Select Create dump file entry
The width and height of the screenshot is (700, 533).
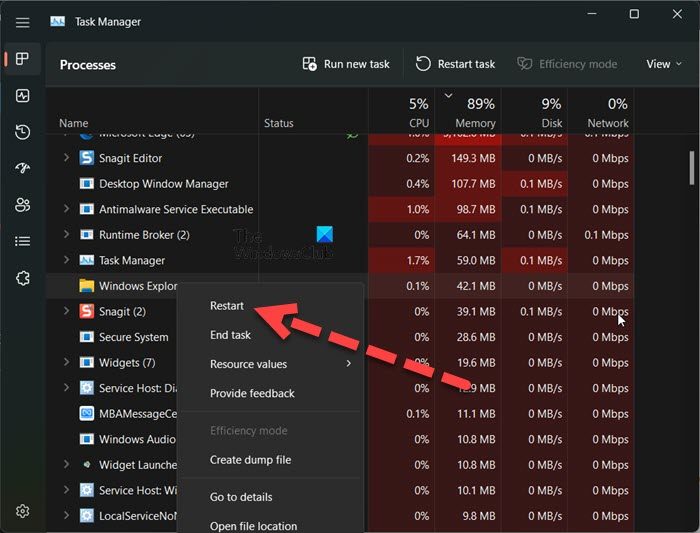point(250,460)
